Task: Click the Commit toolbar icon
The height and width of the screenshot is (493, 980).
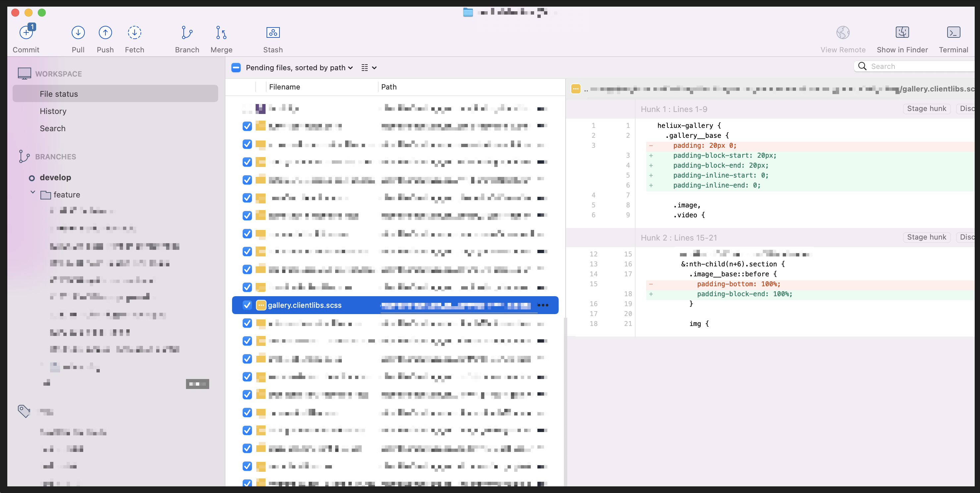Action: click(x=26, y=33)
